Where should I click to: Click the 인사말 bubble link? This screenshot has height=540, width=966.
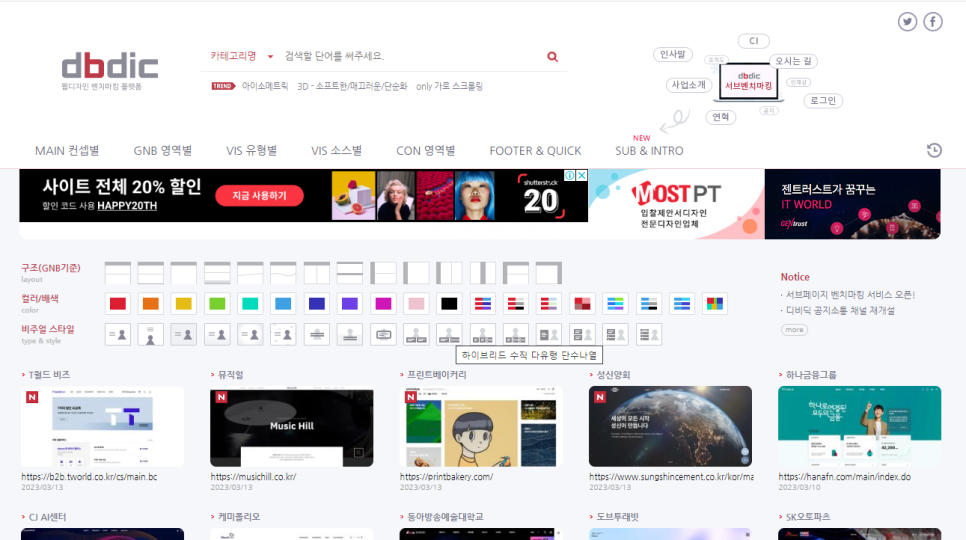(x=673, y=55)
